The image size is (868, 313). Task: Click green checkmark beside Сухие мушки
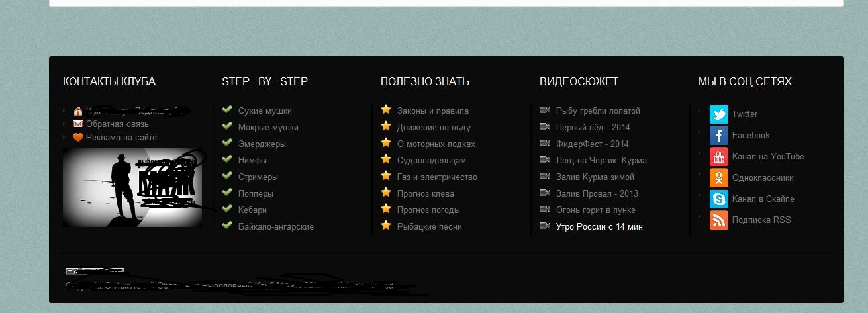point(227,110)
